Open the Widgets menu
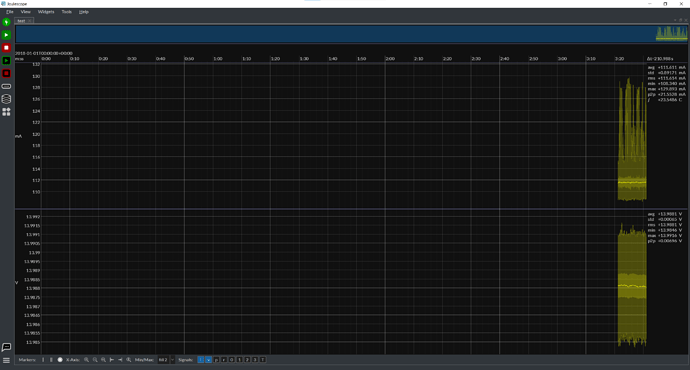This screenshot has height=370, width=690. coord(46,12)
